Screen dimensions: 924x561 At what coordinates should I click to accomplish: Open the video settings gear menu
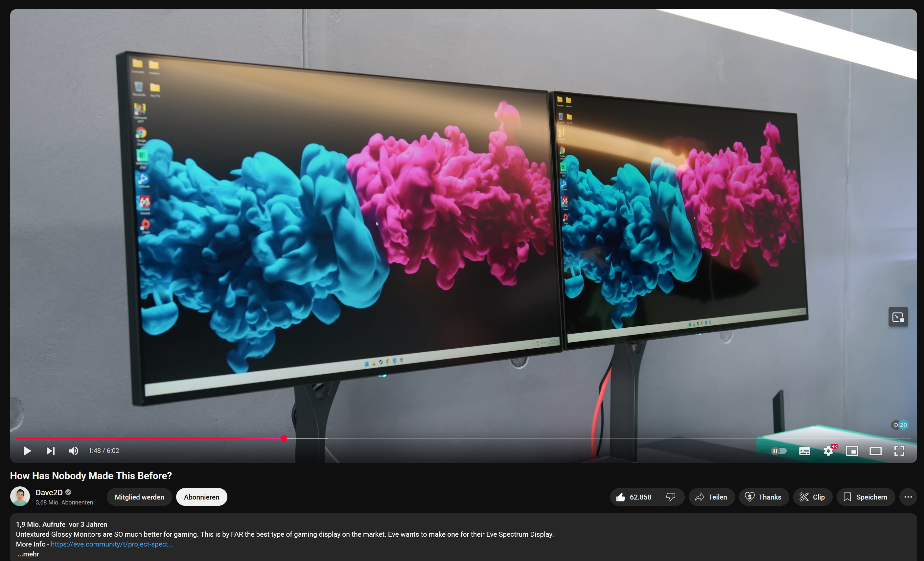[828, 451]
